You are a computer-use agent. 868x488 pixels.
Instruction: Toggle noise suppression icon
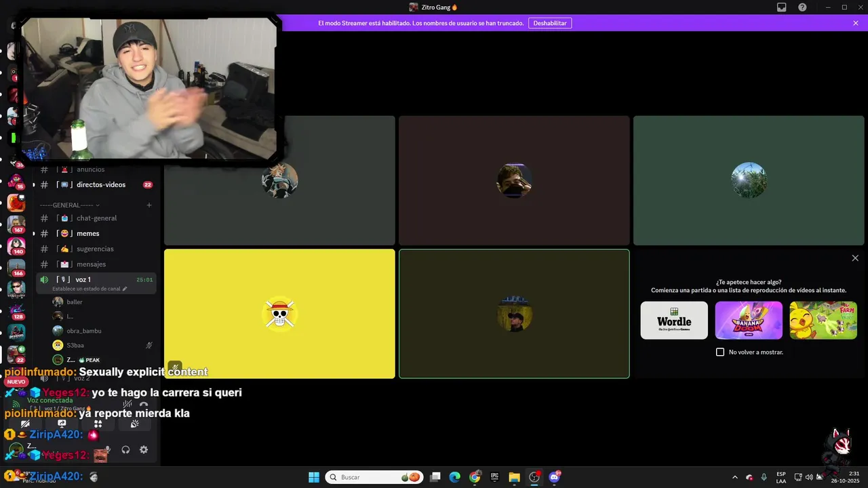pyautogui.click(x=127, y=405)
